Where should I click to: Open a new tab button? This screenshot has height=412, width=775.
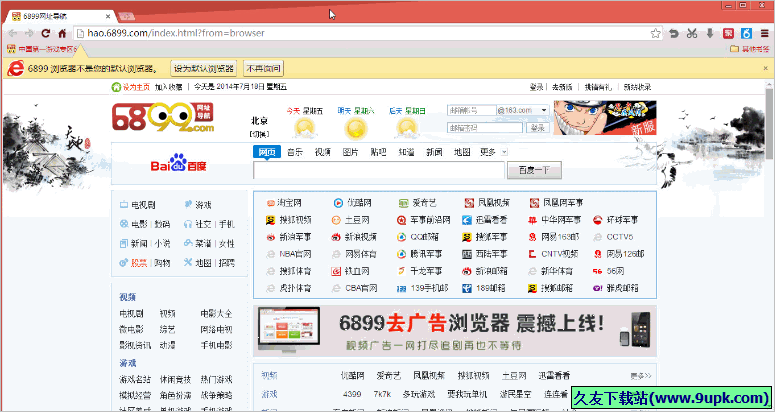tap(127, 17)
